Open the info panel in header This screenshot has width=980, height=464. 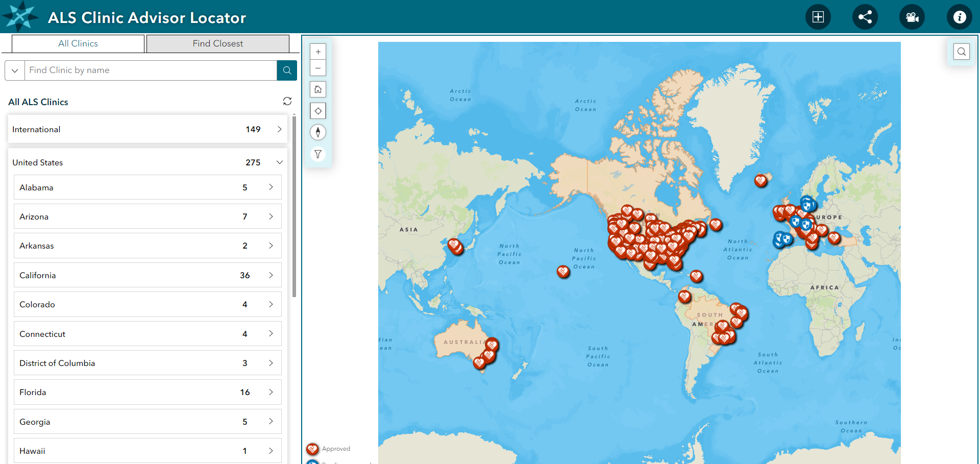(x=959, y=17)
